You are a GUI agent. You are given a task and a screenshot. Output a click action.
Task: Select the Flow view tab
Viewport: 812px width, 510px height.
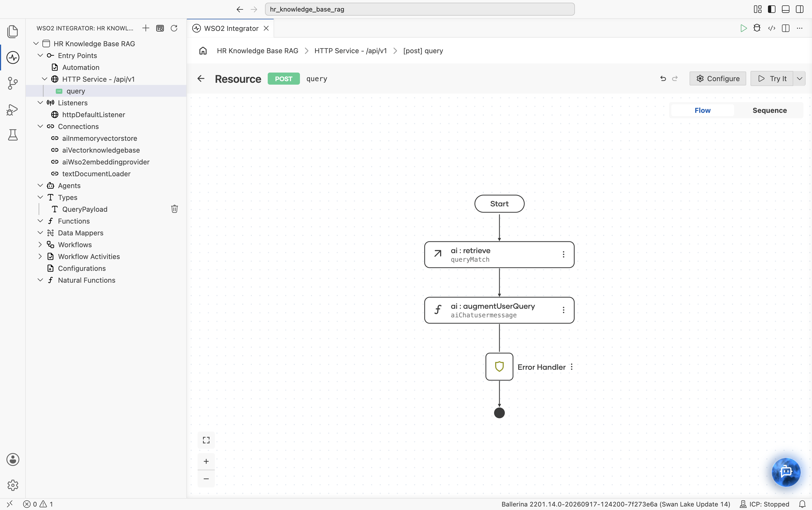702,110
